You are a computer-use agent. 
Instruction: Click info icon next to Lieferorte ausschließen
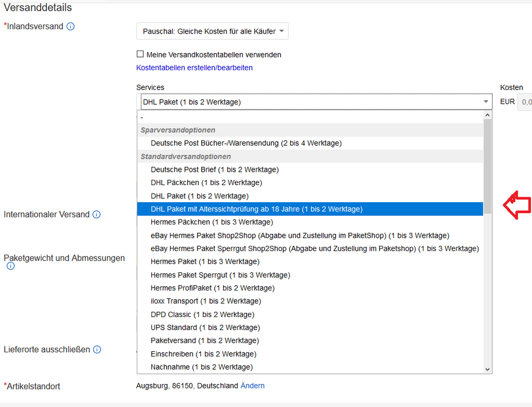point(97,350)
